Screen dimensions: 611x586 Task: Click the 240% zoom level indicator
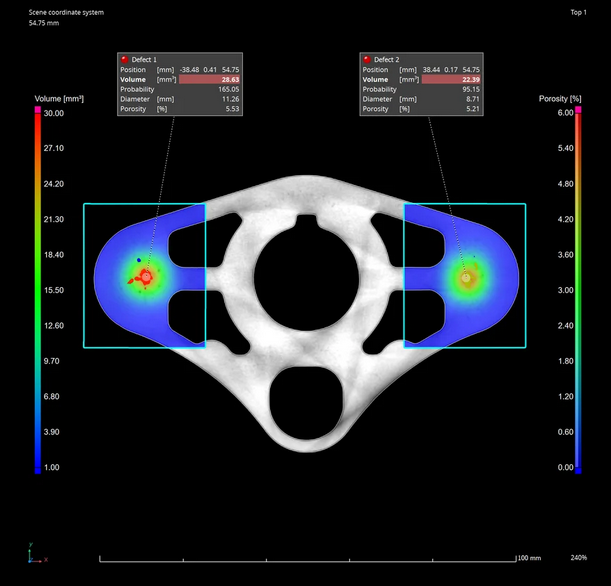pyautogui.click(x=578, y=557)
